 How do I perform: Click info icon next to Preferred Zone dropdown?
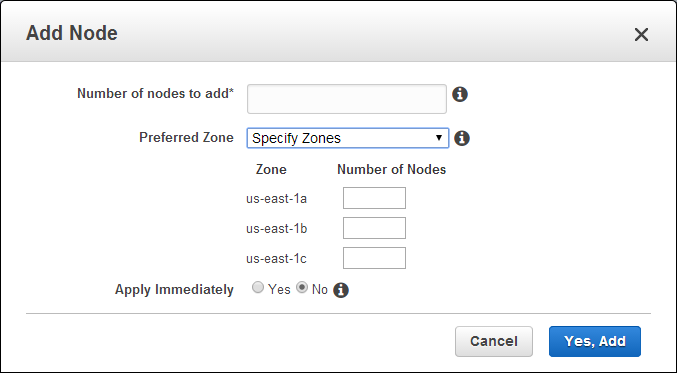coord(462,138)
